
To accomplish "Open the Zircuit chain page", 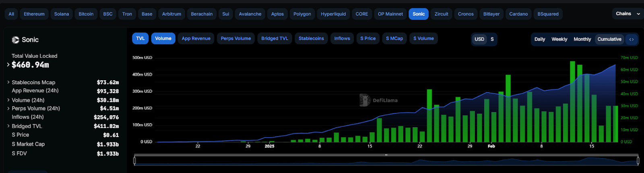I will 441,14.
